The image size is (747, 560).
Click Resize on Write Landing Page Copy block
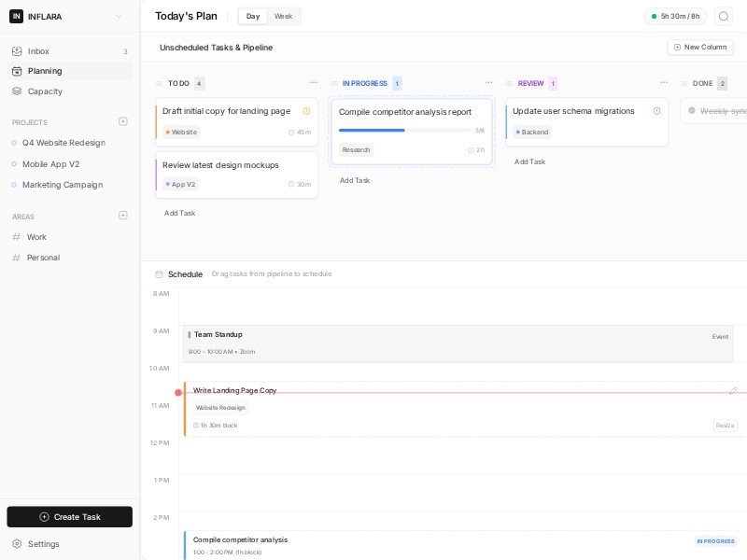[x=725, y=426]
